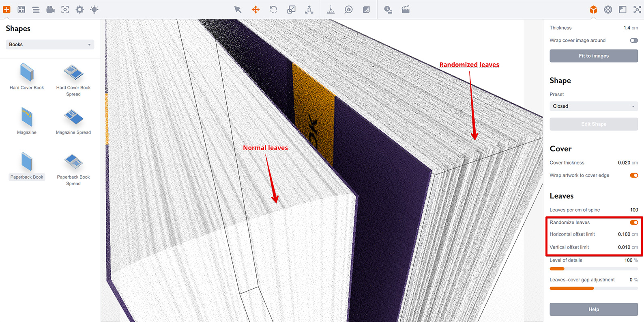Add a Magazine shape
The width and height of the screenshot is (644, 322).
click(27, 121)
